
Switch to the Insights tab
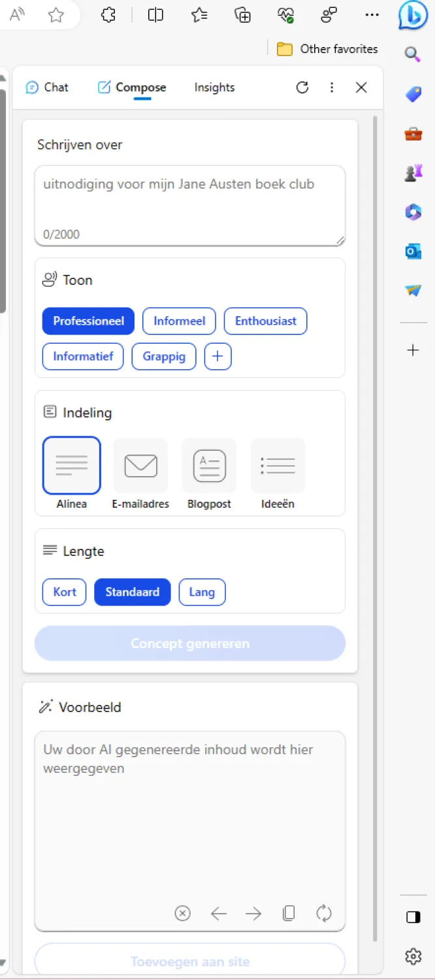(214, 88)
